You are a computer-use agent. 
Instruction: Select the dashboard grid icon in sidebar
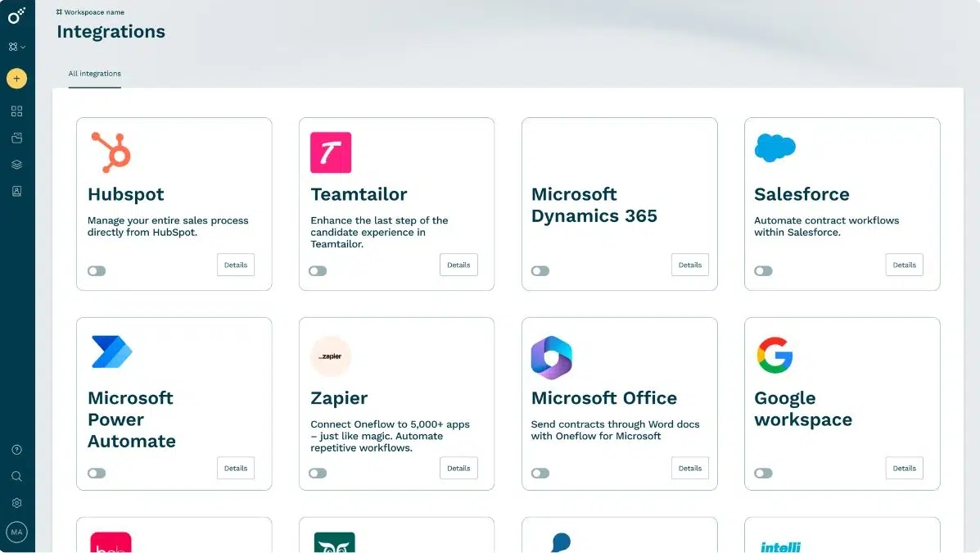point(16,111)
